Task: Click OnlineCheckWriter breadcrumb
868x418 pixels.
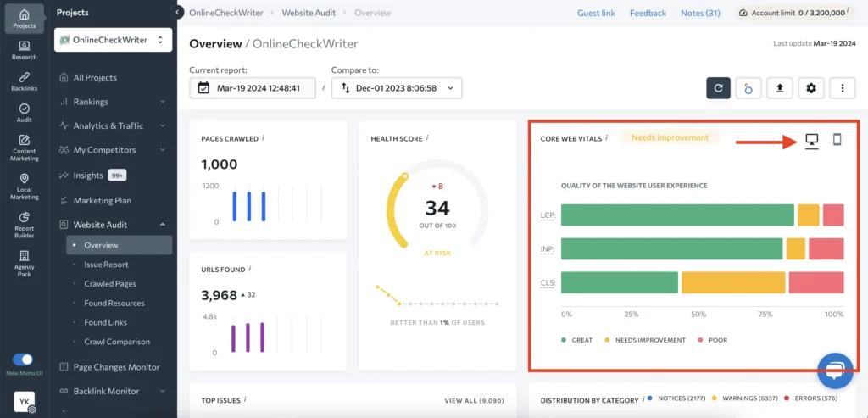Action: (225, 12)
